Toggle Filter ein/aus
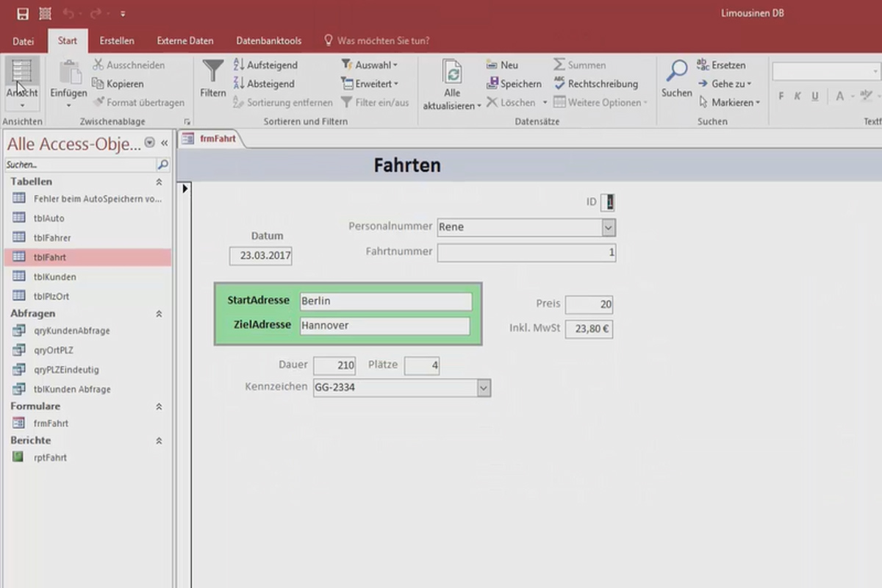The height and width of the screenshot is (588, 882). coord(375,103)
